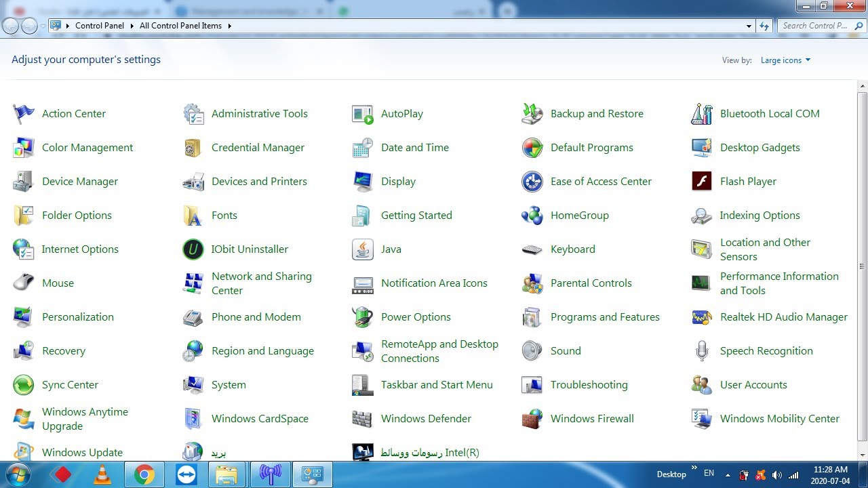Screen dimensions: 868x488
Task: Open the Recovery link
Action: (x=64, y=351)
